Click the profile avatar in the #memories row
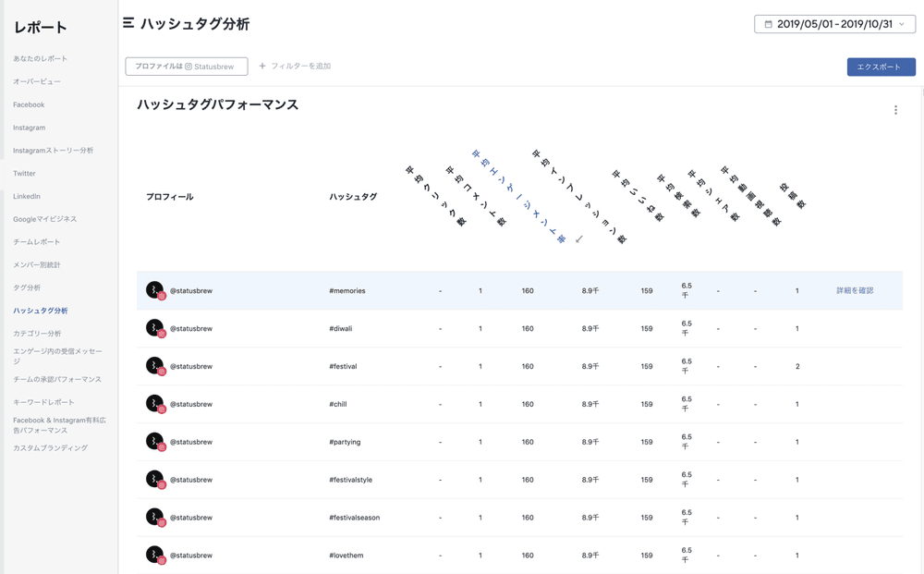 coord(155,290)
